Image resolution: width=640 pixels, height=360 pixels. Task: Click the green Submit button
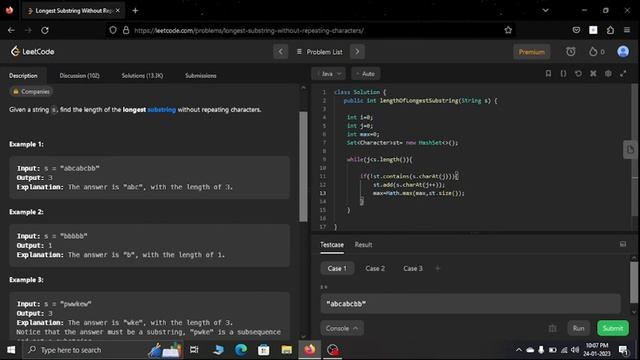[x=613, y=328]
